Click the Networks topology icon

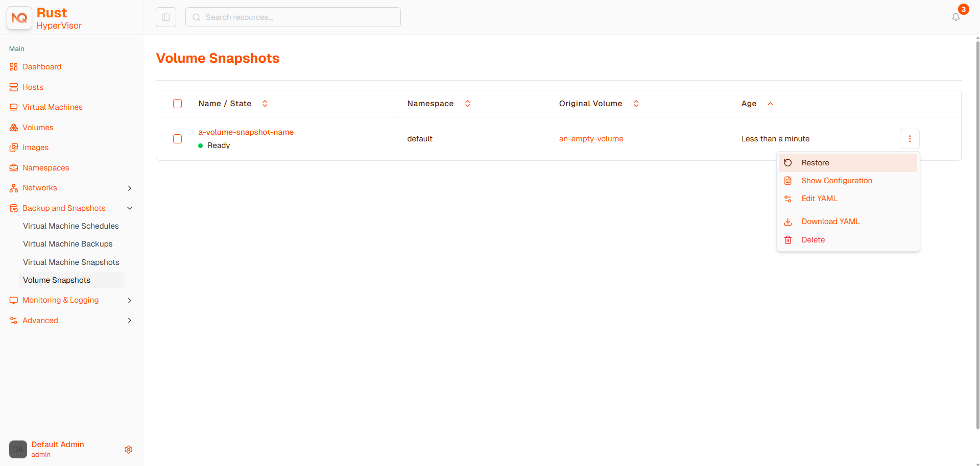click(14, 188)
